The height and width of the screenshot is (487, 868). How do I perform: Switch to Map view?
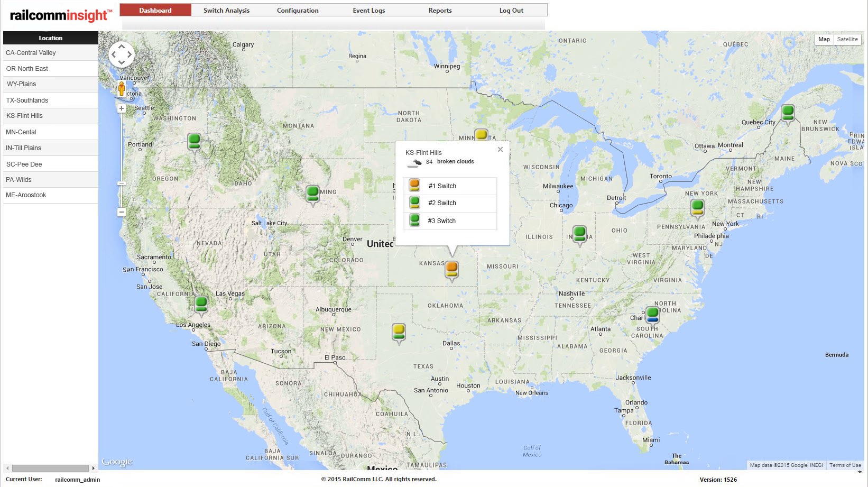pyautogui.click(x=824, y=39)
